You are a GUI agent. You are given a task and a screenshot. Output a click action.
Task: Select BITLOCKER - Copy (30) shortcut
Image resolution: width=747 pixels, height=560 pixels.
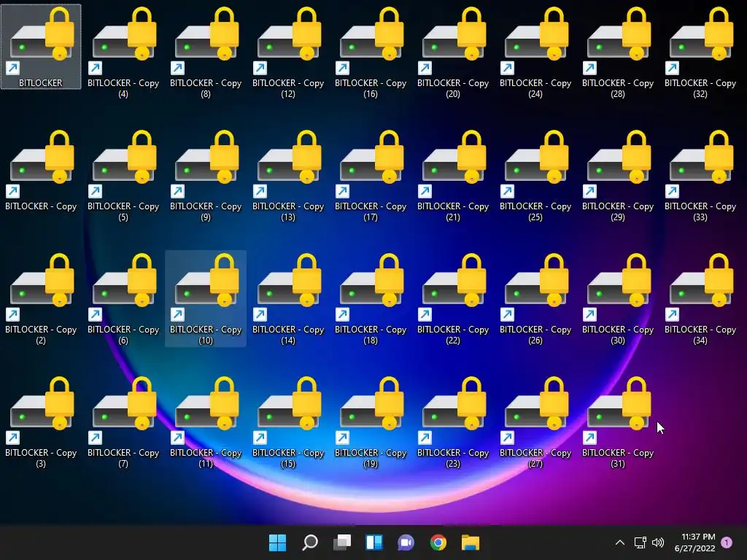click(618, 298)
